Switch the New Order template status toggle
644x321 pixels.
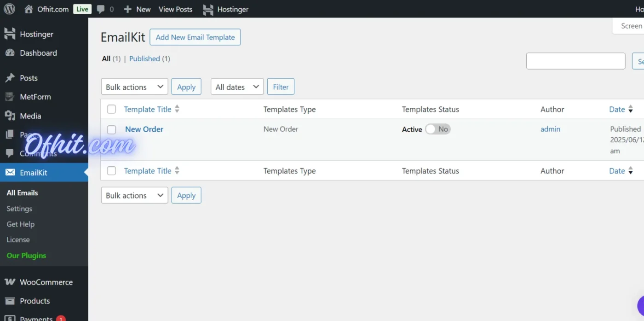[437, 129]
